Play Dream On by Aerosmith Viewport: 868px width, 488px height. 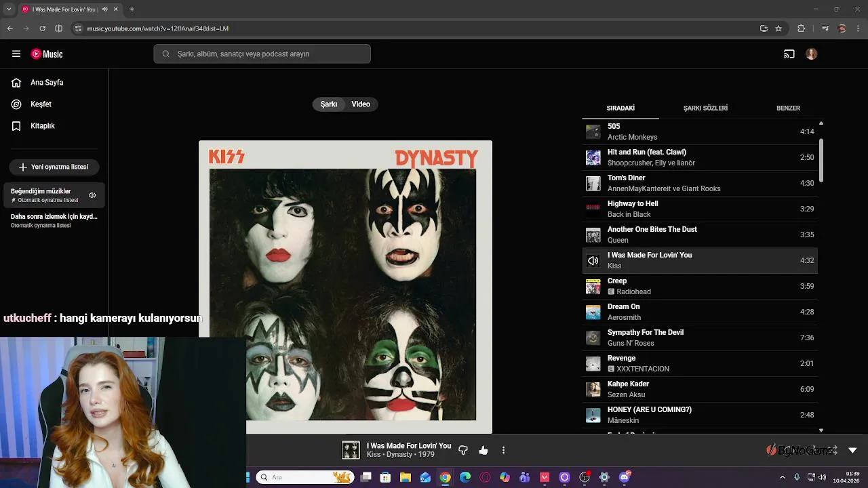tap(700, 312)
